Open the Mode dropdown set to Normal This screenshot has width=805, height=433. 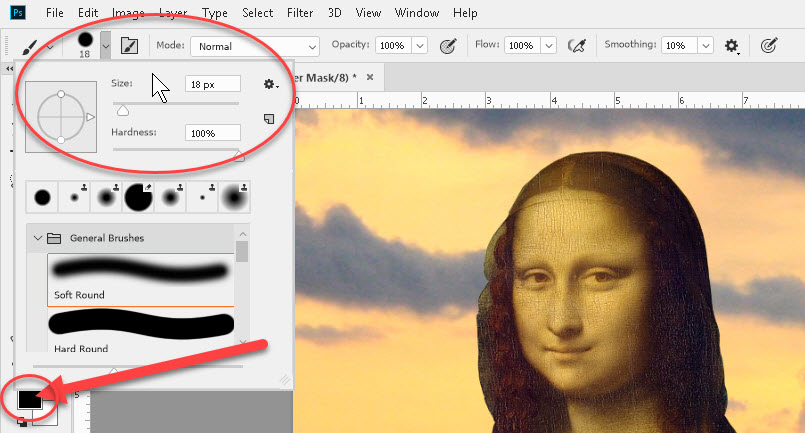pyautogui.click(x=255, y=46)
